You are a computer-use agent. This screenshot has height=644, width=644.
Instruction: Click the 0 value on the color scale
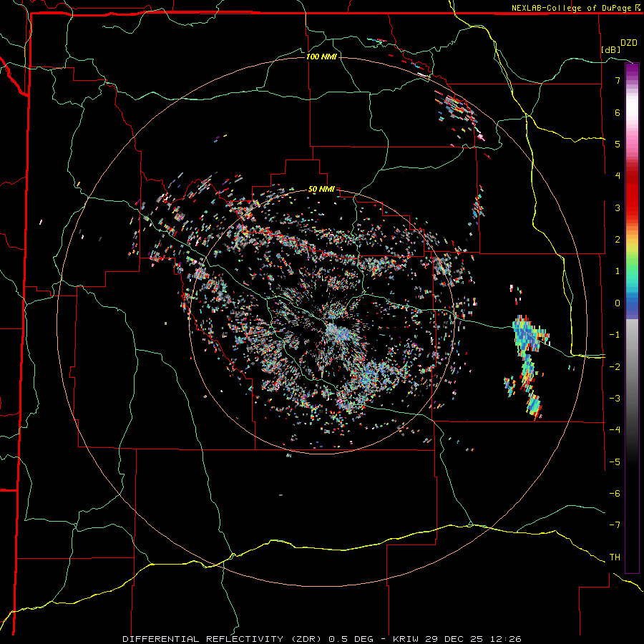pos(618,303)
